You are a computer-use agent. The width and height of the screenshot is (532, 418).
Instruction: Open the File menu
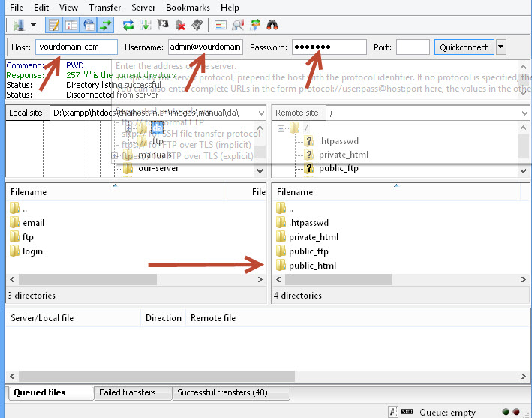17,7
